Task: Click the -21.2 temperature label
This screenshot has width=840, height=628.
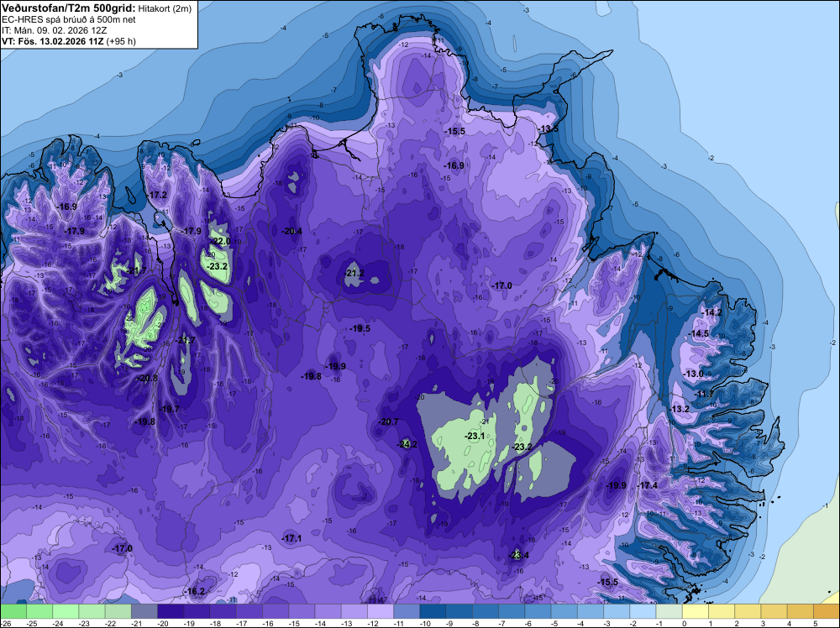Action: (354, 273)
